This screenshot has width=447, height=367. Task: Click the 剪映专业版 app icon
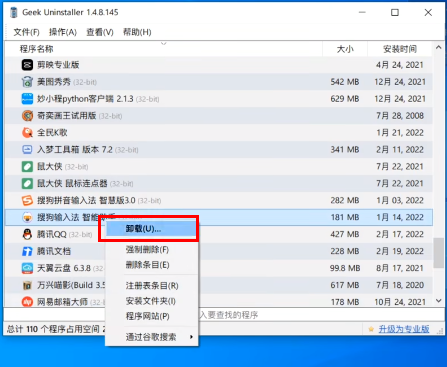pyautogui.click(x=27, y=65)
